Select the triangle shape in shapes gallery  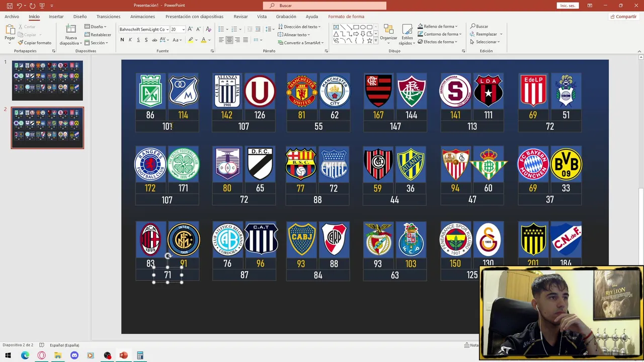pos(336,34)
